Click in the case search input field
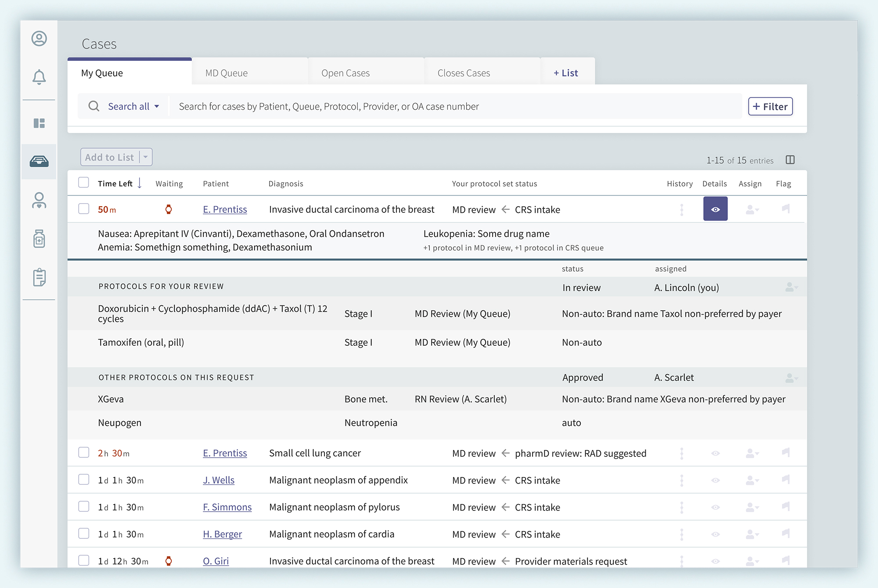This screenshot has height=588, width=878. click(x=439, y=107)
